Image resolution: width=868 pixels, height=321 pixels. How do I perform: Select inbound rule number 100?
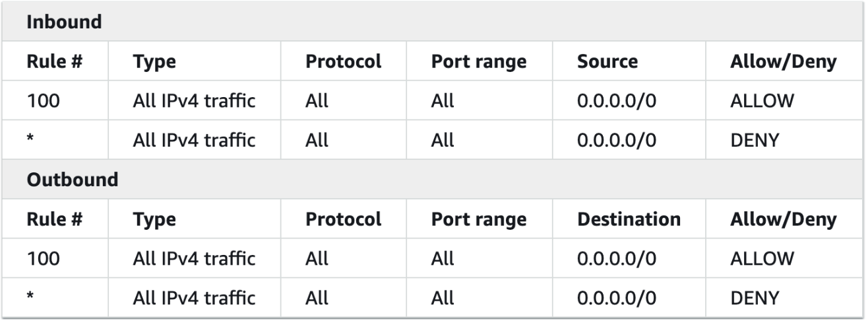(x=43, y=101)
